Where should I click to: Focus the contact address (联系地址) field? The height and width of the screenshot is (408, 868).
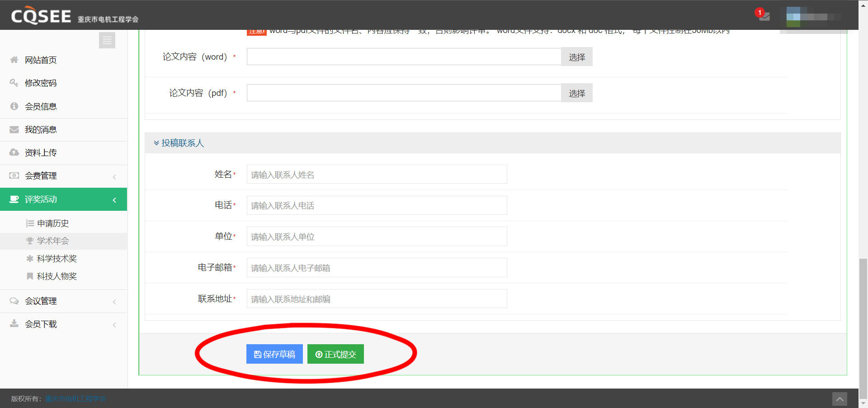click(377, 299)
